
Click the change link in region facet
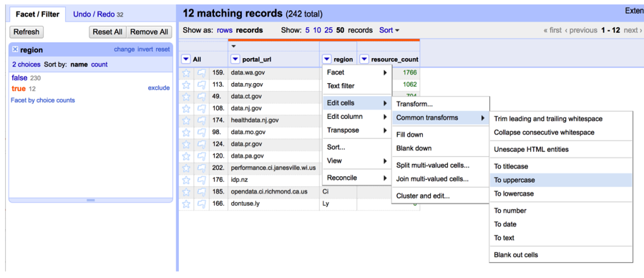coord(124,49)
